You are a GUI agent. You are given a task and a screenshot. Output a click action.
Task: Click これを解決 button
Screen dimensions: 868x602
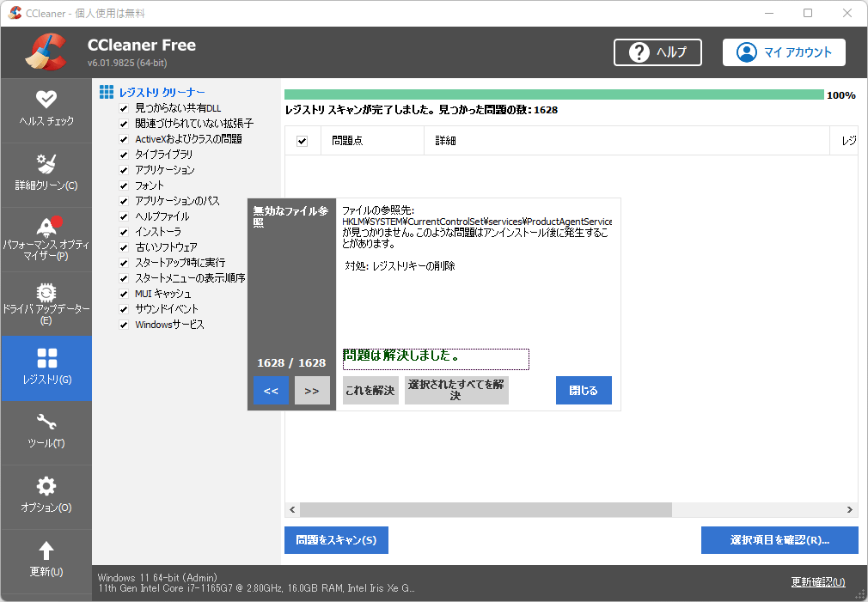pyautogui.click(x=370, y=391)
